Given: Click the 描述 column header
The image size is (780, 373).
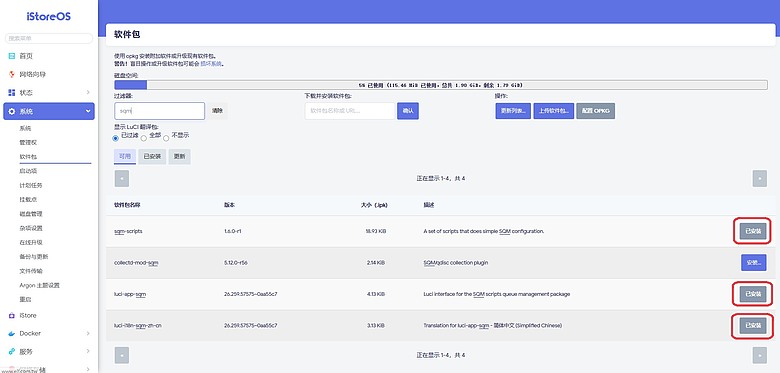Looking at the screenshot, I should (429, 205).
